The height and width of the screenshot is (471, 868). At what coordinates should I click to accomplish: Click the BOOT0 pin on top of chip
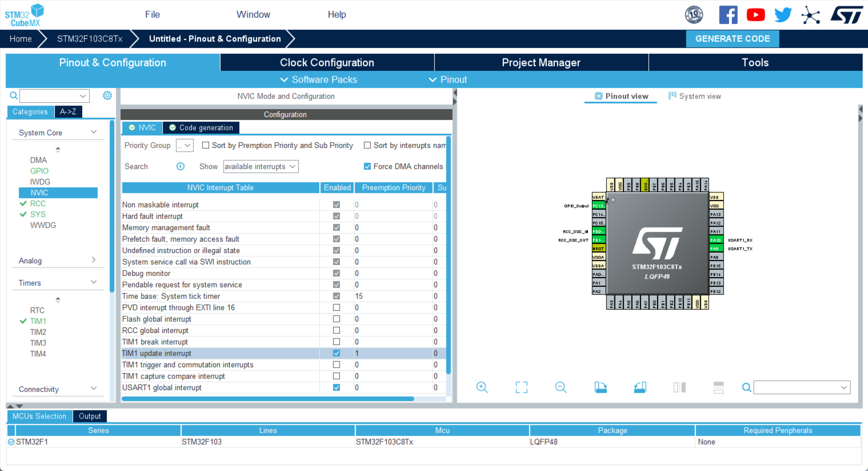point(646,185)
